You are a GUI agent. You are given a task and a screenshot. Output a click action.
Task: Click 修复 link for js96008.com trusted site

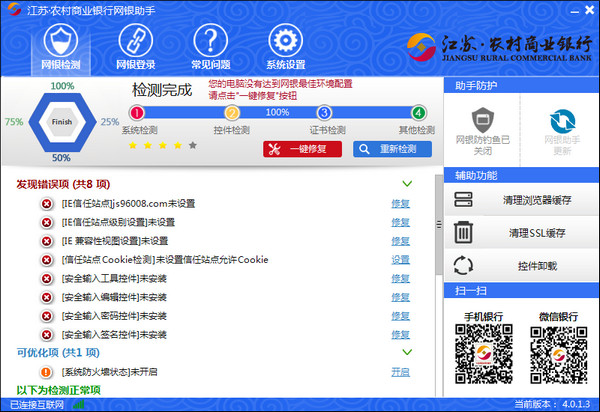pos(400,204)
